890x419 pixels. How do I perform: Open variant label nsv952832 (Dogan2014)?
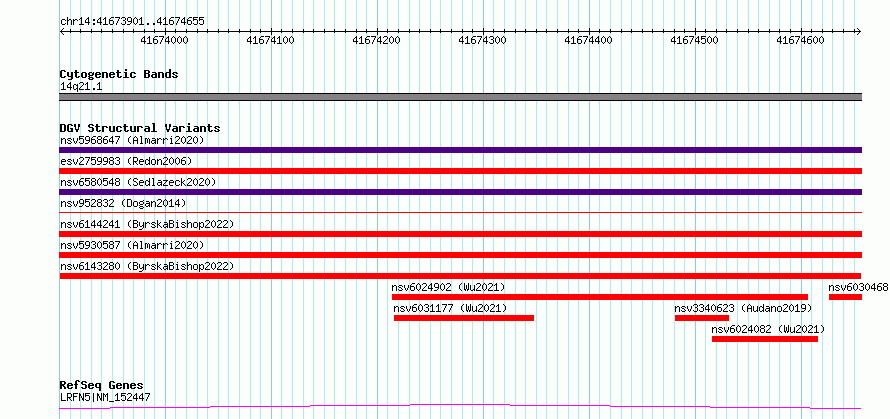coord(123,203)
